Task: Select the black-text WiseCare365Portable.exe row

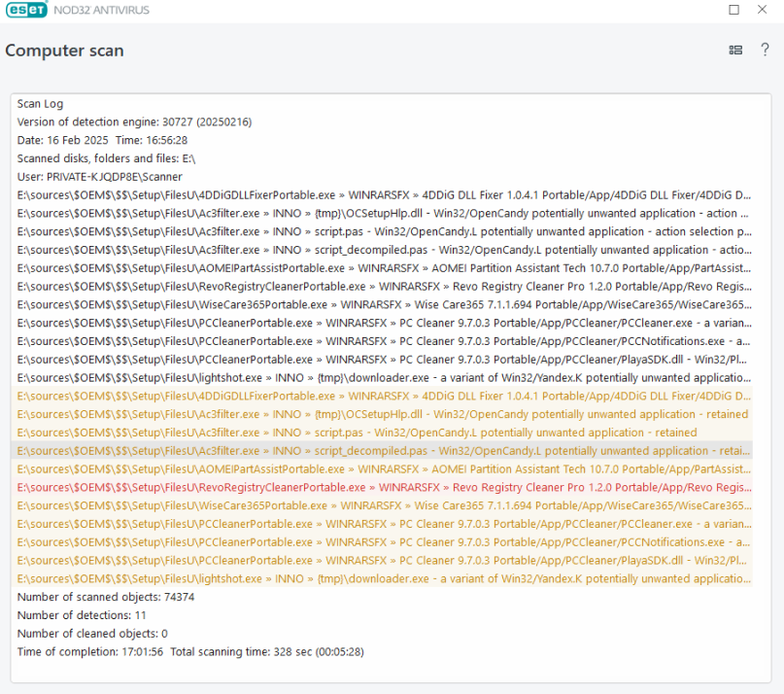Action: [382, 305]
